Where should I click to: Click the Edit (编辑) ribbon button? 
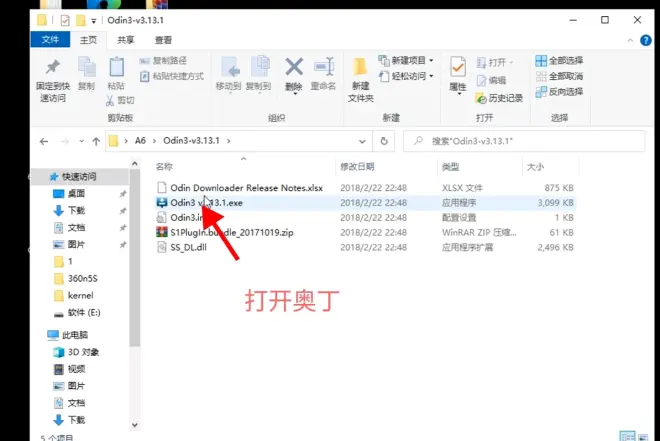491,80
